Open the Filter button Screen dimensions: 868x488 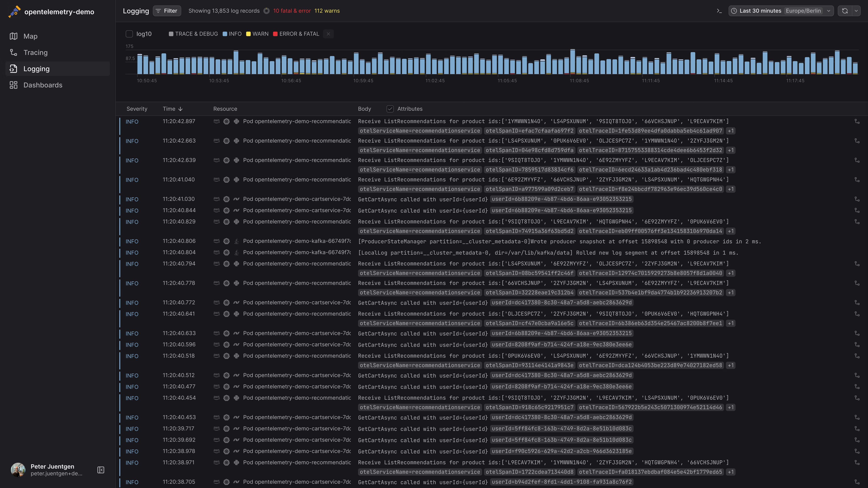tap(167, 11)
